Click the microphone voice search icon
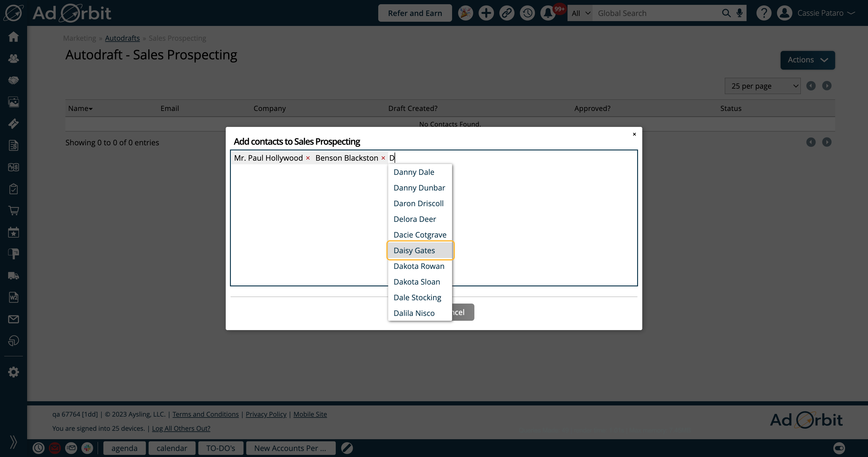Image resolution: width=868 pixels, height=457 pixels. (740, 13)
